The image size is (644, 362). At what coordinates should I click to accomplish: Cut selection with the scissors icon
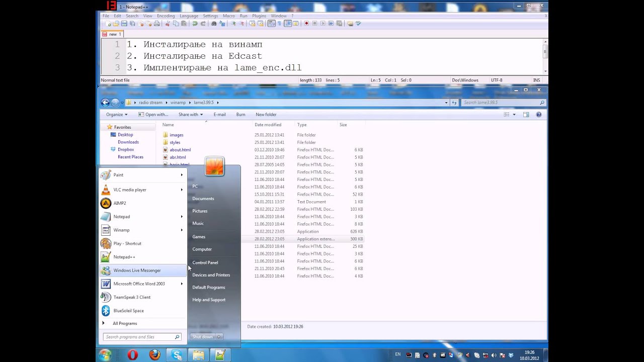pos(168,24)
